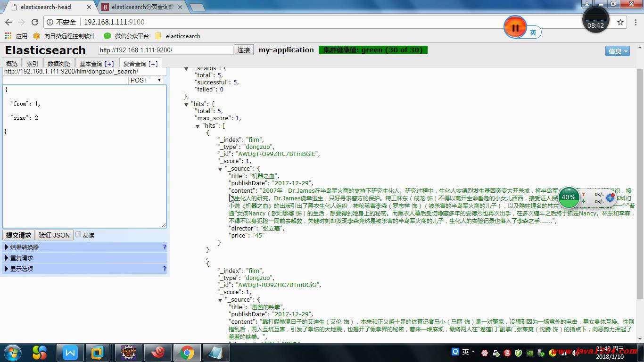Go back using the browser back arrow
The image size is (644, 362).
[8, 22]
